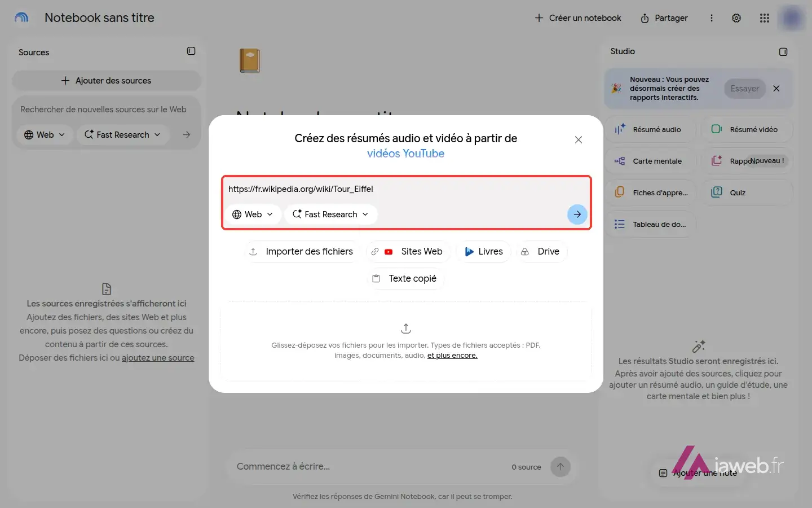812x508 pixels.
Task: Click the chat send arrow button
Action: point(561,467)
